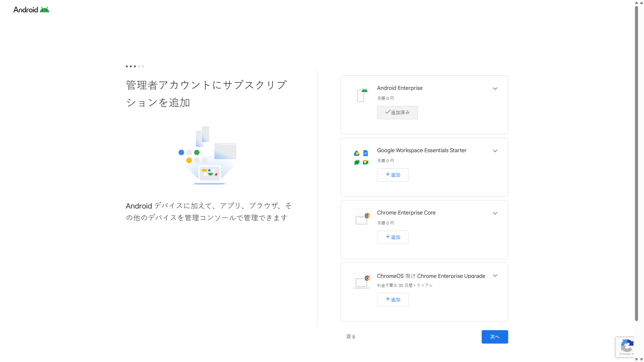Click the step progress dots indicator
Image resolution: width=644 pixels, height=362 pixels.
135,66
